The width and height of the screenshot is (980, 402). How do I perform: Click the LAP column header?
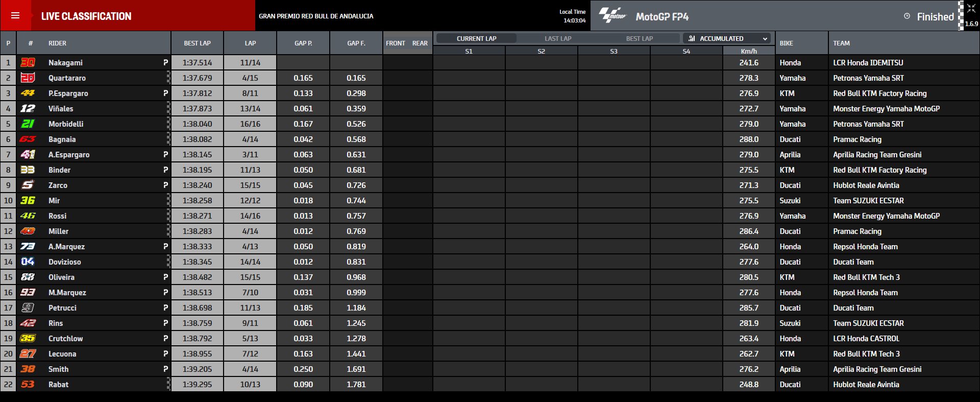point(250,43)
